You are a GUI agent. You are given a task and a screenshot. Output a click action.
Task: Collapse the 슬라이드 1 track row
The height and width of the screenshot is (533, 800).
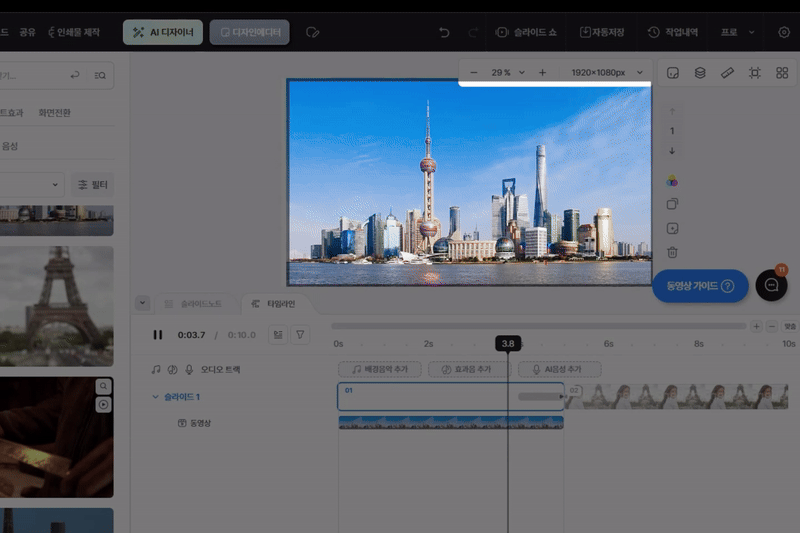click(155, 397)
